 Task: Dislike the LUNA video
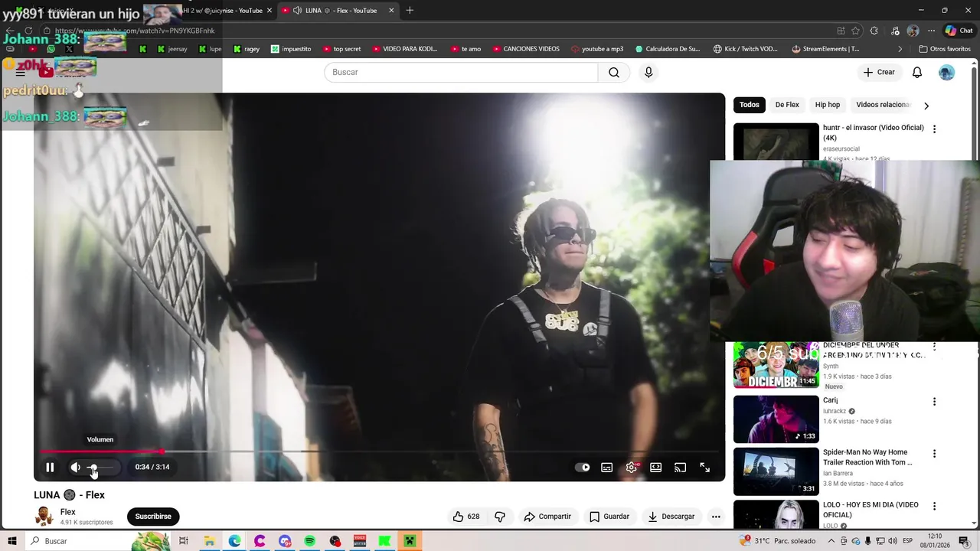tap(500, 517)
